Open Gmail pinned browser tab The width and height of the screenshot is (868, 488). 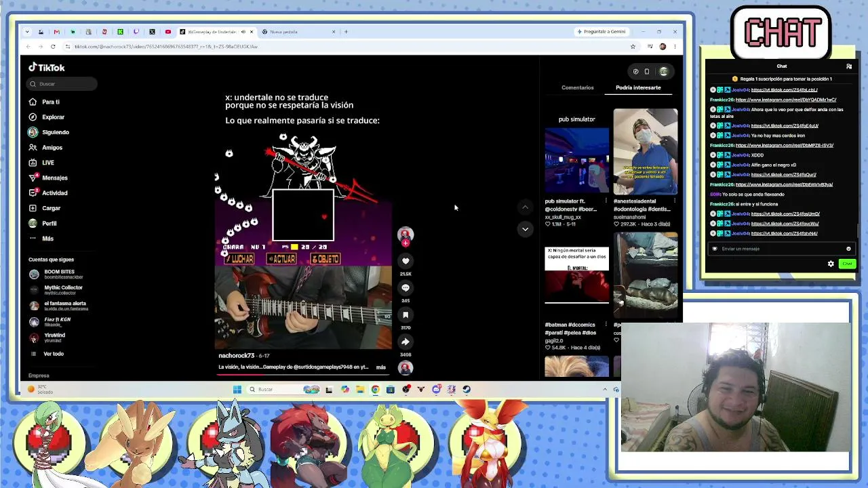tap(57, 32)
